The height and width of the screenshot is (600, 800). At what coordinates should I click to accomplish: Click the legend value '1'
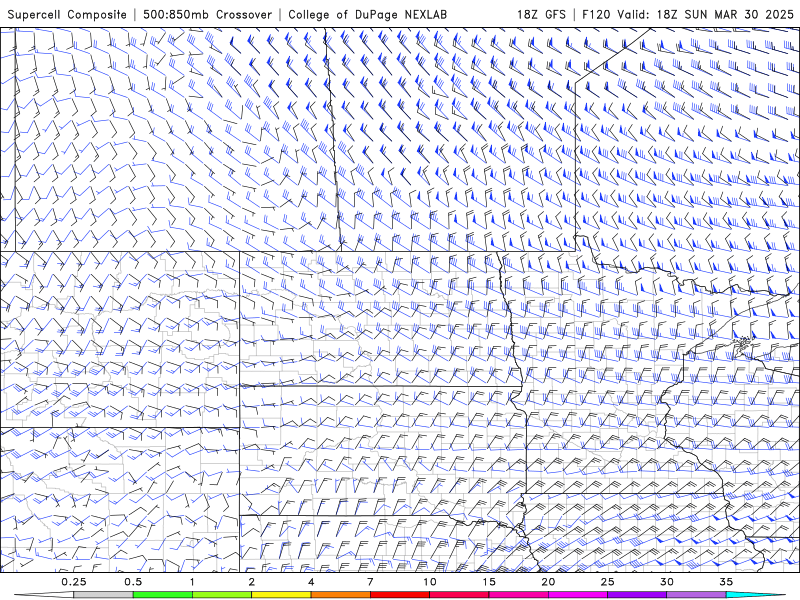[192, 582]
